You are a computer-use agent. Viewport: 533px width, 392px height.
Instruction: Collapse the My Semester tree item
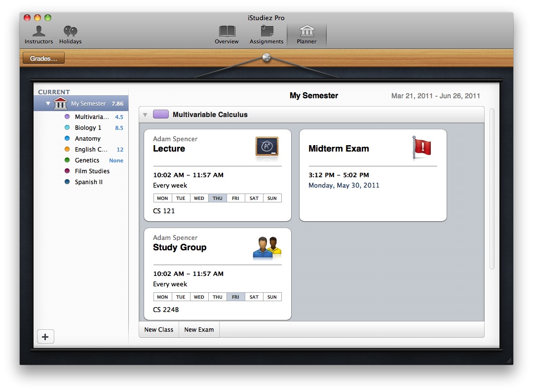coord(47,104)
